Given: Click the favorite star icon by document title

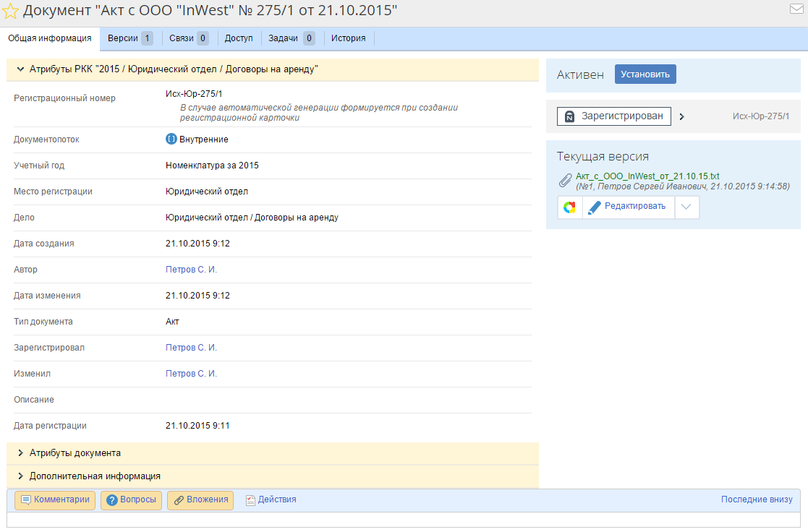Looking at the screenshot, I should 11,11.
